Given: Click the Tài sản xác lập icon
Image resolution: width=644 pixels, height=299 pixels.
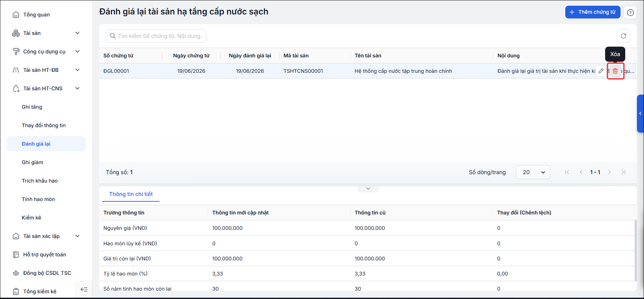Looking at the screenshot, I should [16, 236].
